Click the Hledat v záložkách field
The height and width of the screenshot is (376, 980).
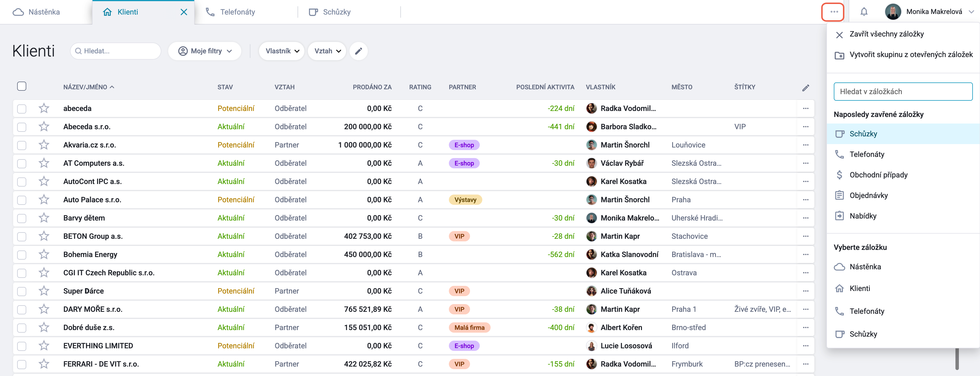point(903,92)
